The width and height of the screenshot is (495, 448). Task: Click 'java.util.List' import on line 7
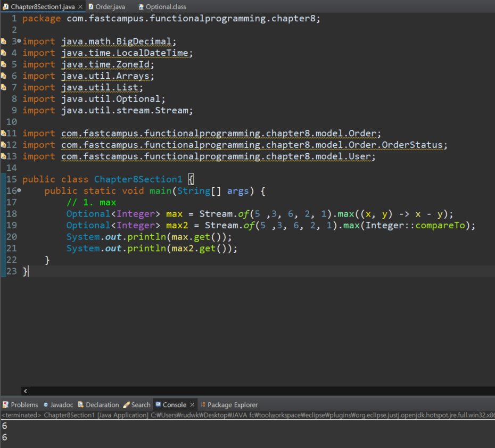100,87
